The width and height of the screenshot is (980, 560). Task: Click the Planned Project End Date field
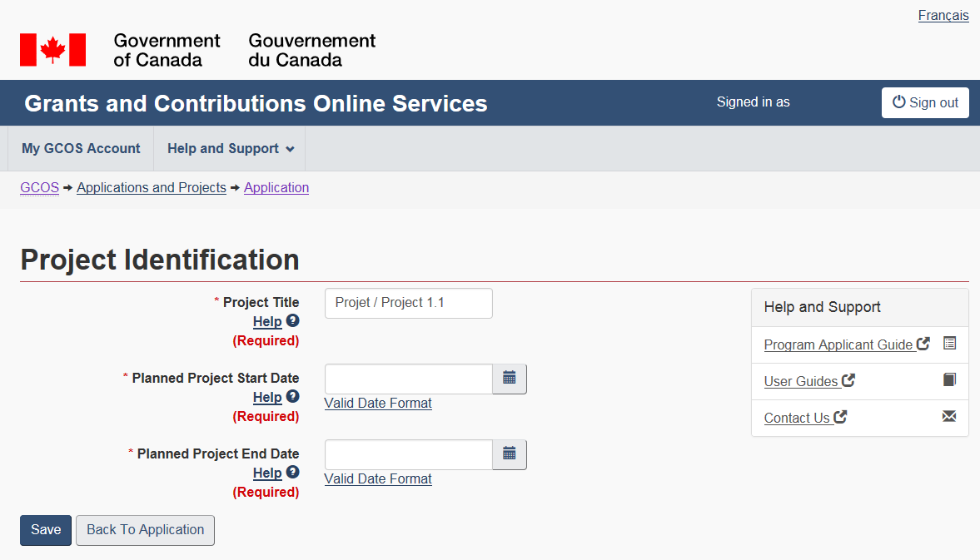(408, 454)
